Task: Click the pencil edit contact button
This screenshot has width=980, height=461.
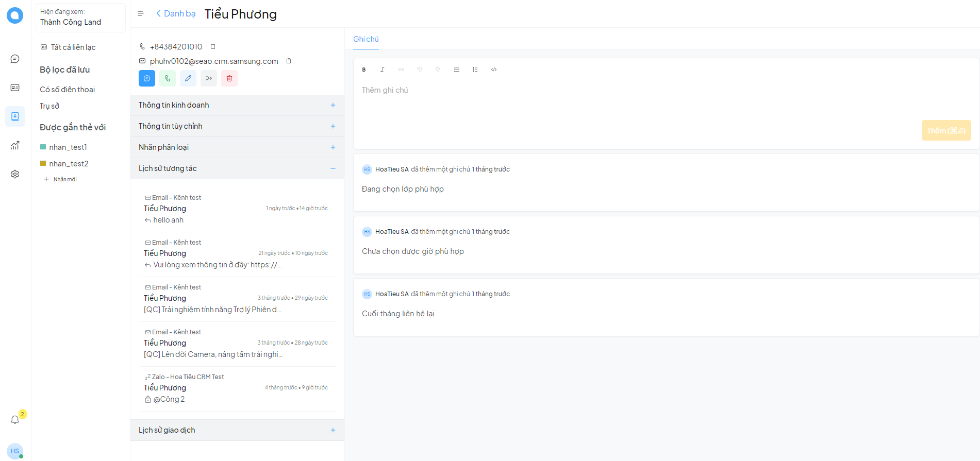Action: [x=188, y=78]
